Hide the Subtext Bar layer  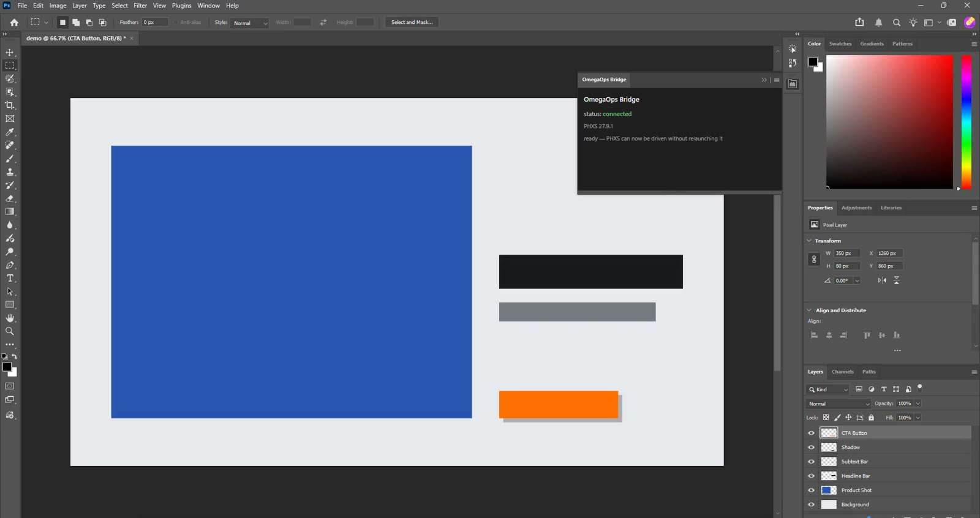[811, 462]
